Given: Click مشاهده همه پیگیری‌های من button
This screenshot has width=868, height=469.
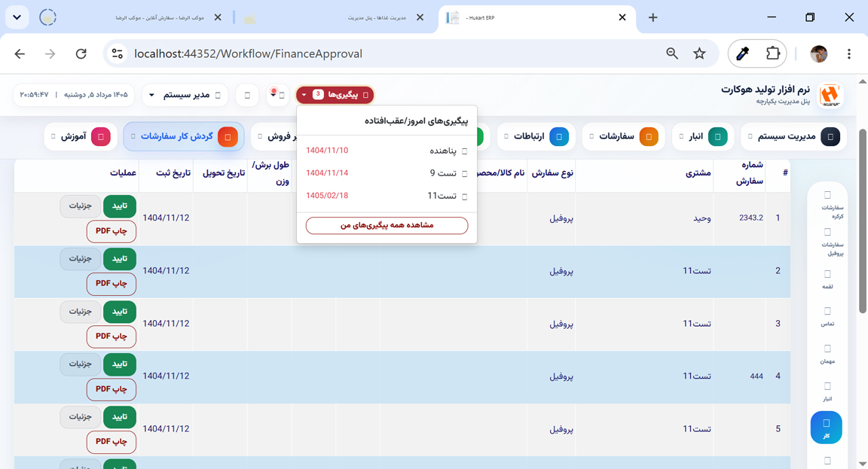Looking at the screenshot, I should [387, 225].
